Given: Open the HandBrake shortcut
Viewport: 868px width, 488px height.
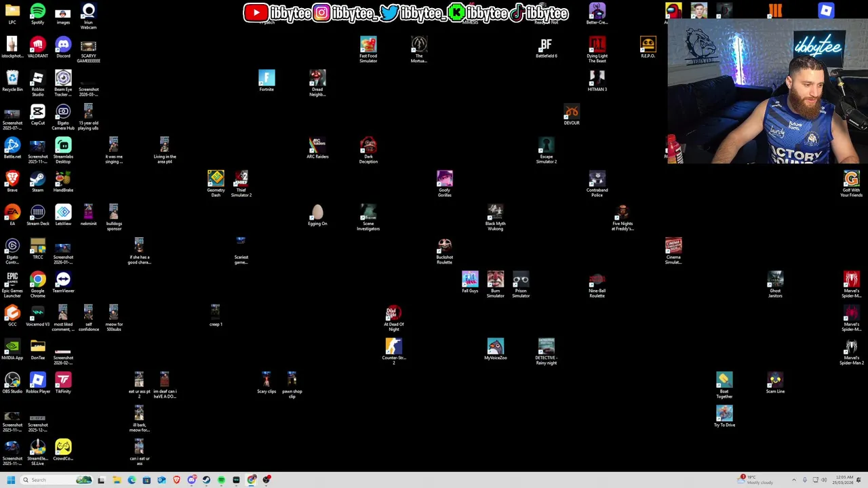Looking at the screenshot, I should tap(63, 182).
